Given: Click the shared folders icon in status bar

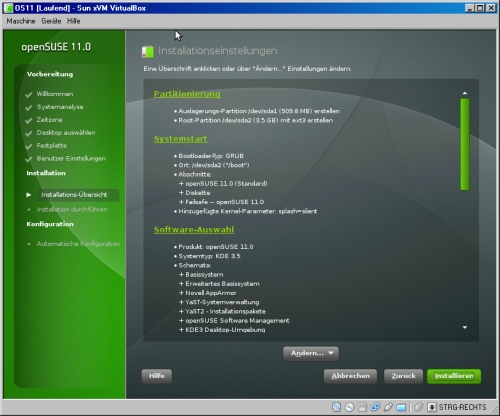Looking at the screenshot, I should pos(401,407).
